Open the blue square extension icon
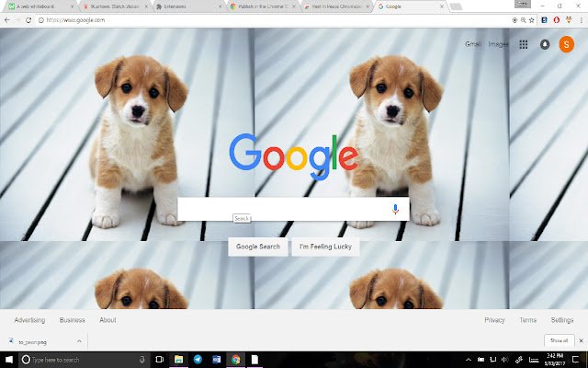Image resolution: width=588 pixels, height=368 pixels. coord(544,20)
